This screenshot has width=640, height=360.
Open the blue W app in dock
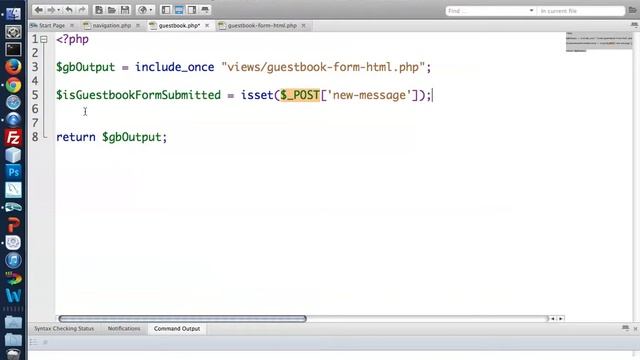13,296
